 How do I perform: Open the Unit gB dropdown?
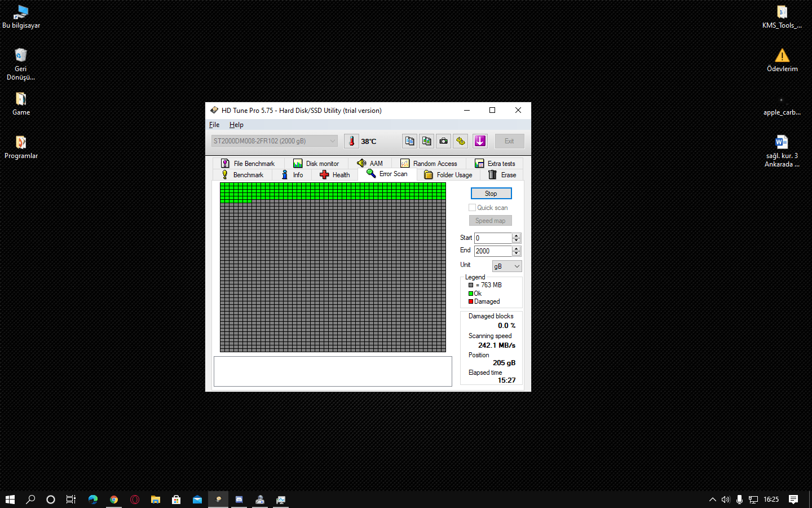(507, 266)
